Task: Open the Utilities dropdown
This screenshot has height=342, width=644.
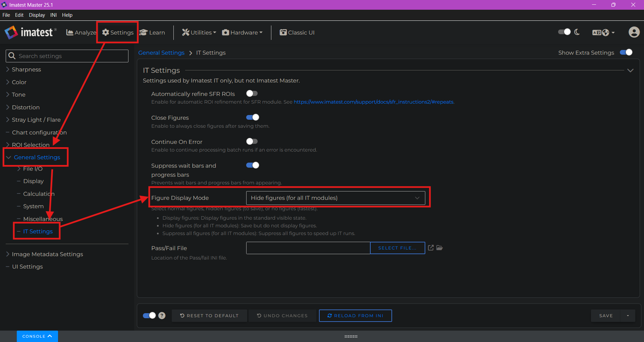Action: click(x=199, y=33)
